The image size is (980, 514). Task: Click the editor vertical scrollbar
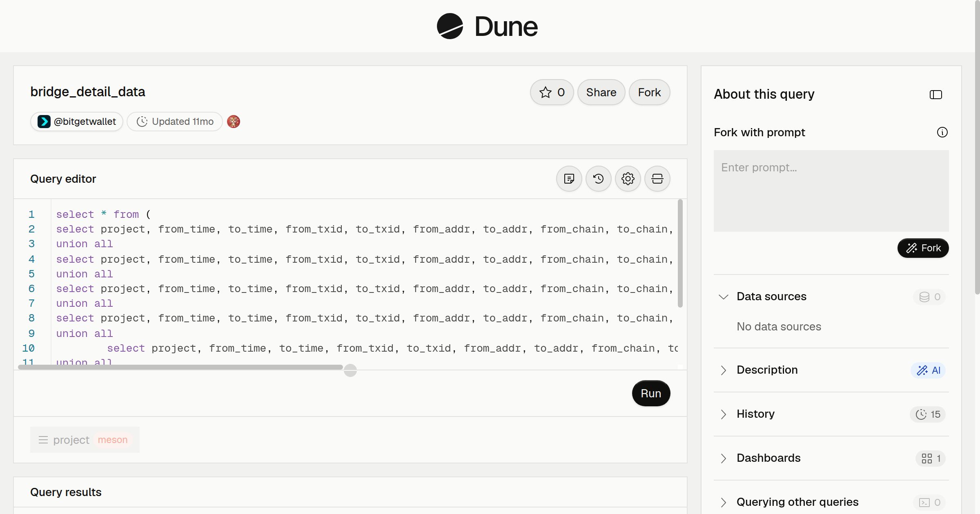tap(680, 253)
